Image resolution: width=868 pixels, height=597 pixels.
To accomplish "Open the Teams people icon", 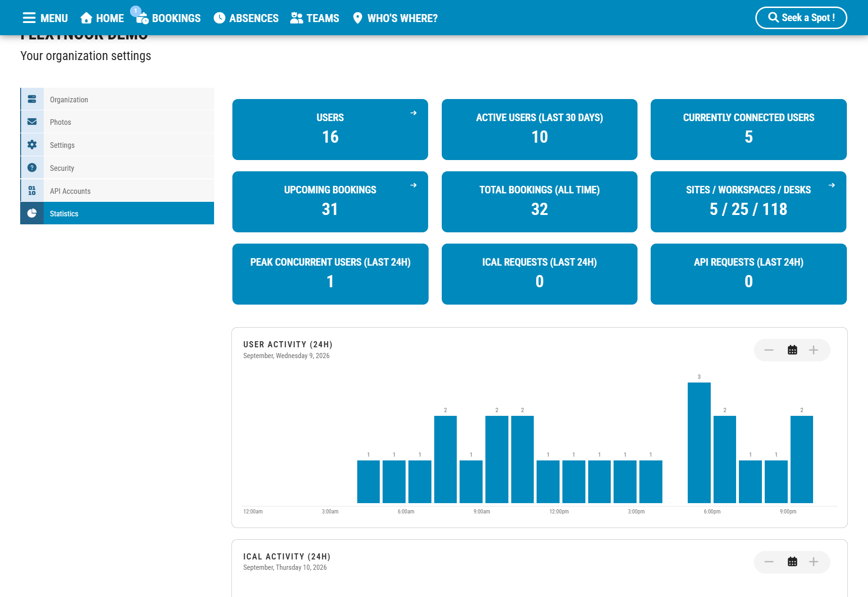I will (296, 18).
